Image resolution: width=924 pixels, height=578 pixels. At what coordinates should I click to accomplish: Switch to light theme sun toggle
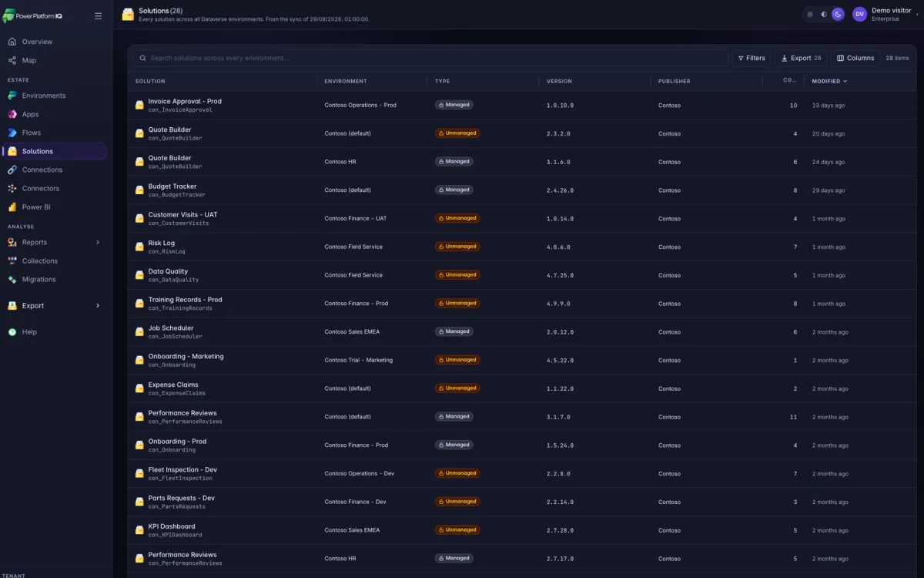(x=810, y=14)
